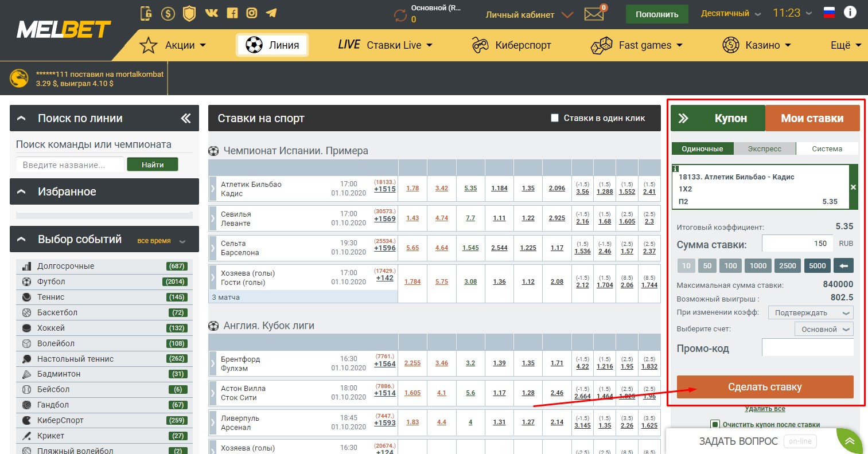Select the Система bet type tab

point(827,148)
